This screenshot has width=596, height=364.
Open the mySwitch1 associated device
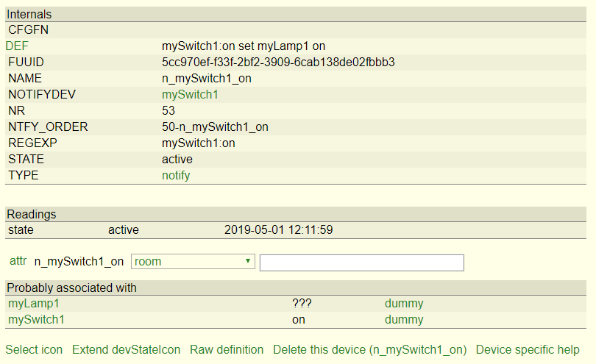[x=36, y=320]
